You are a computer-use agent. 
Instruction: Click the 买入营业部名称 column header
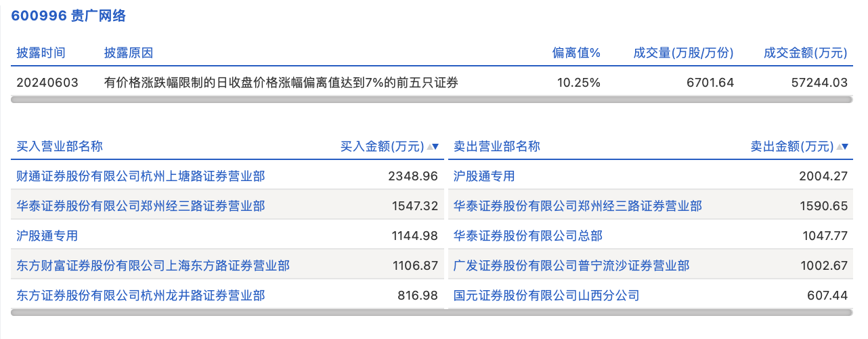pyautogui.click(x=60, y=146)
